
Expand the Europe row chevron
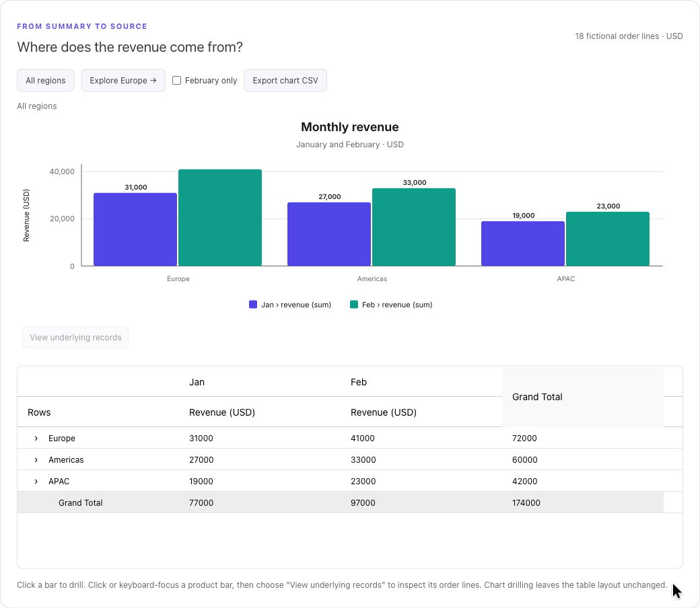point(36,439)
